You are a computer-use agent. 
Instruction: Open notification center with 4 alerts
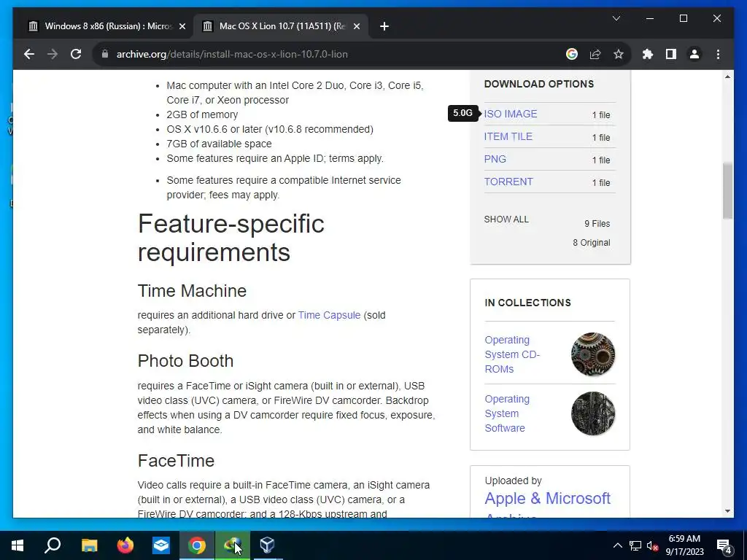tap(724, 545)
